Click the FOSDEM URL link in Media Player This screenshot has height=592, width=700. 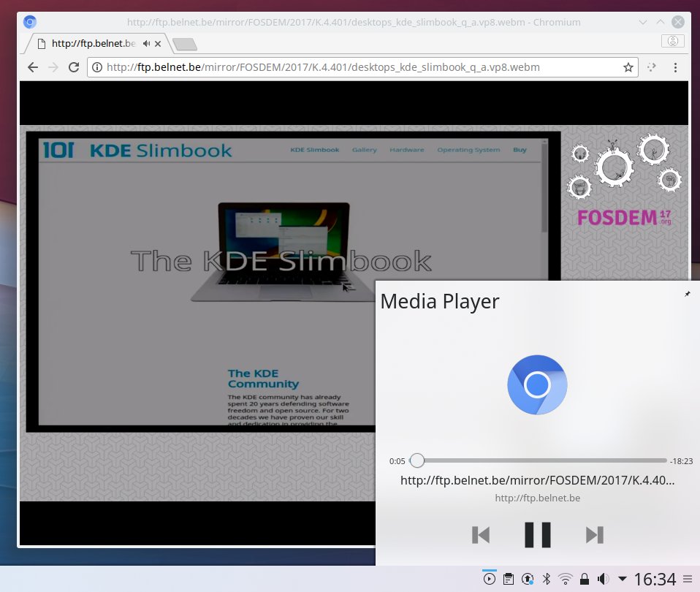[x=537, y=480]
